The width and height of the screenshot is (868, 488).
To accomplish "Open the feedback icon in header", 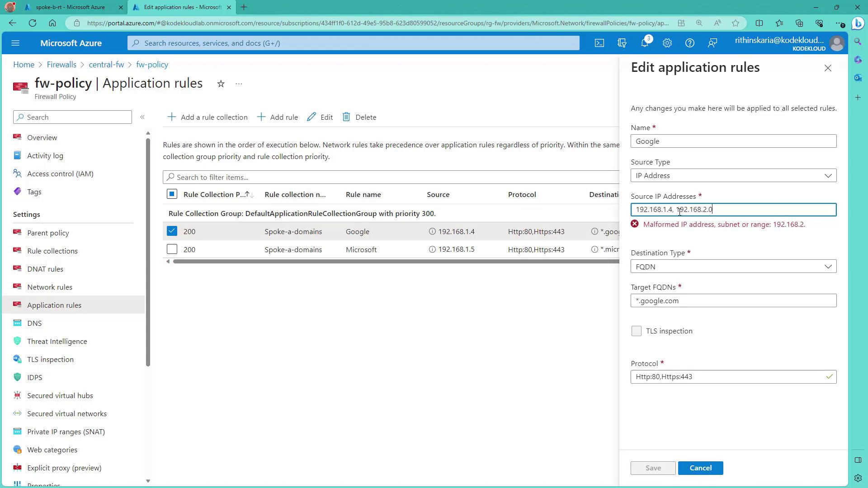I will (x=712, y=43).
